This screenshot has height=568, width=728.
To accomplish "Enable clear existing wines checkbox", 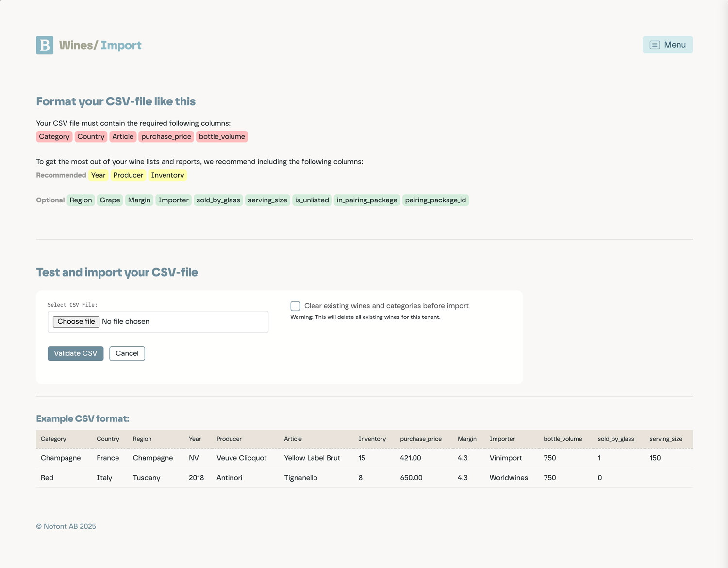I will pos(295,306).
